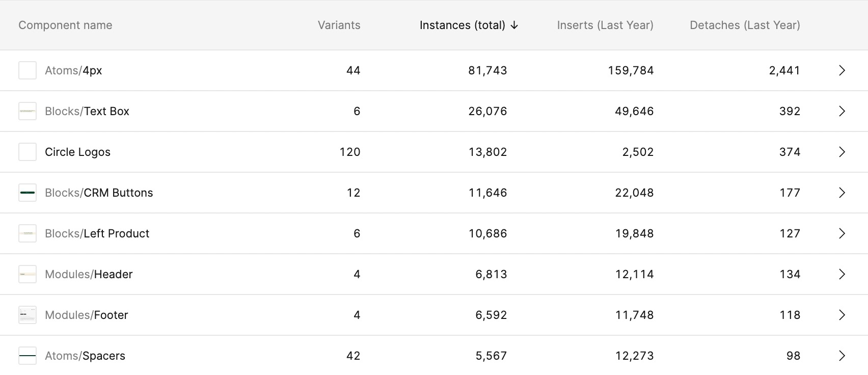Expand the Blocks/CRM Buttons row chevron
This screenshot has height=375, width=868.
[842, 193]
